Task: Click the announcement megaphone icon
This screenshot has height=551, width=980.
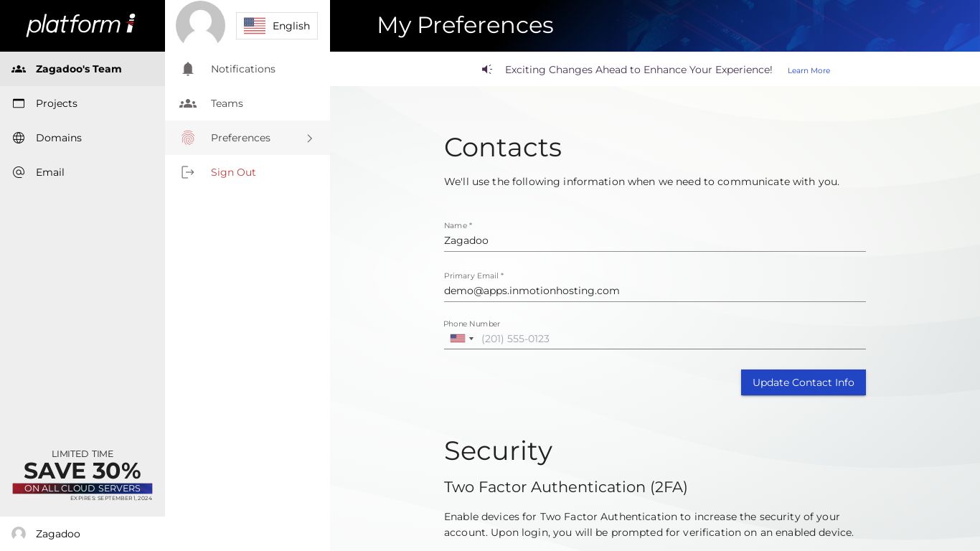Action: (487, 69)
